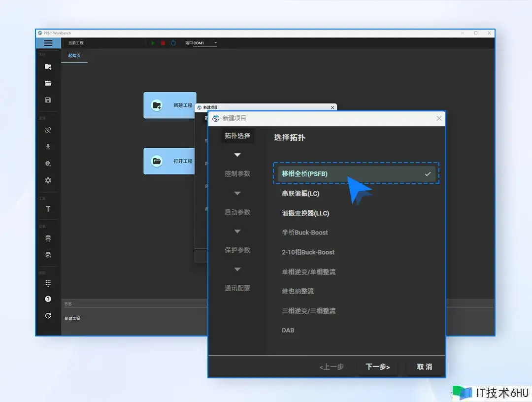
Task: Click the grid dots icon in the sidebar
Action: pos(48,282)
